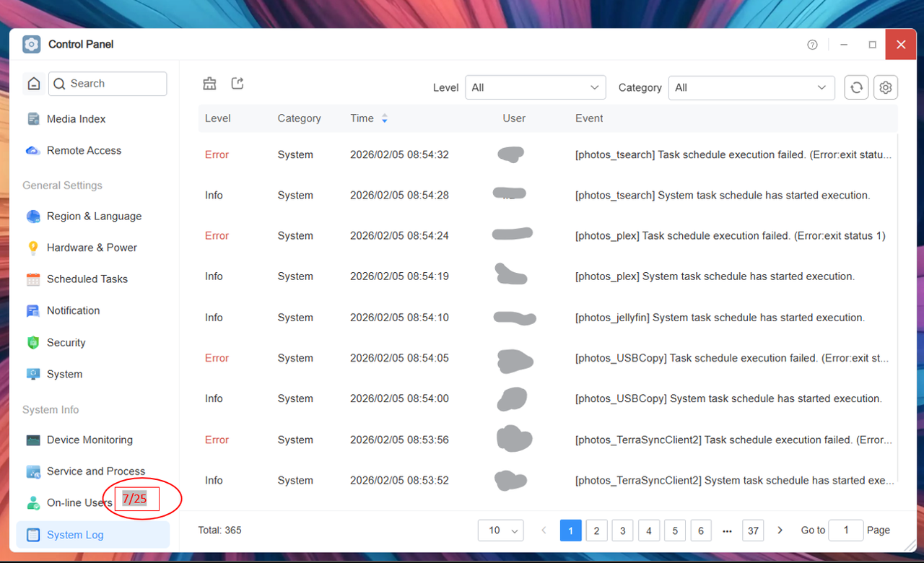Click the help question mark icon

tap(813, 45)
